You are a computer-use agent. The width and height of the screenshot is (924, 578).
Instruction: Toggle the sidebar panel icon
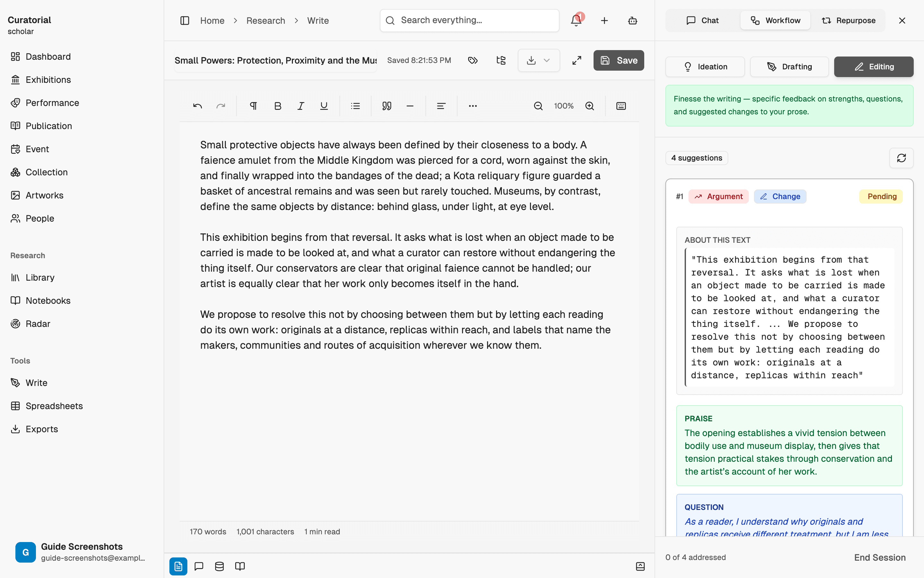point(185,21)
